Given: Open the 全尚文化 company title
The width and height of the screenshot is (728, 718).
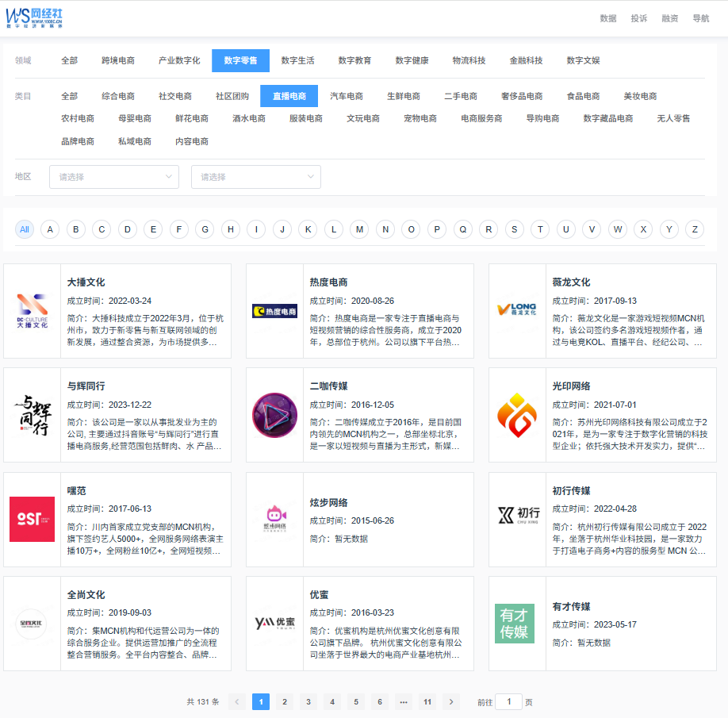Looking at the screenshot, I should tap(86, 595).
